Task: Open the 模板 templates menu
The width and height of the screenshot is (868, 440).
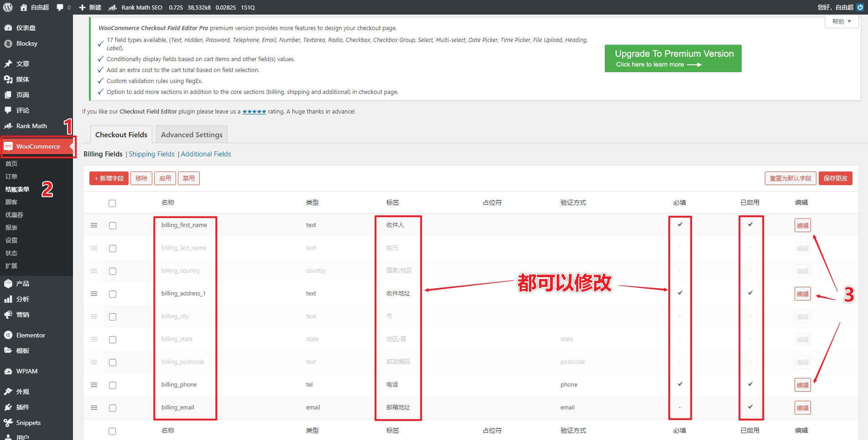Action: point(23,351)
